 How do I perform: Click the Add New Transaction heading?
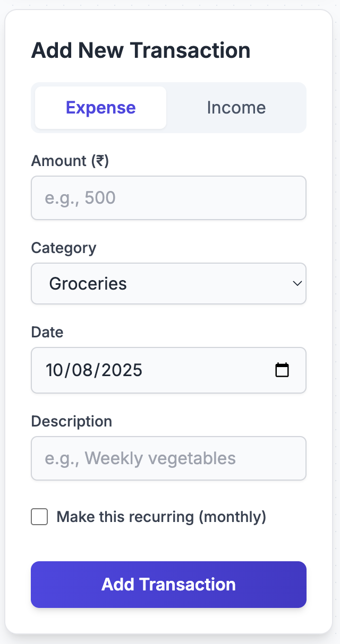click(x=141, y=50)
